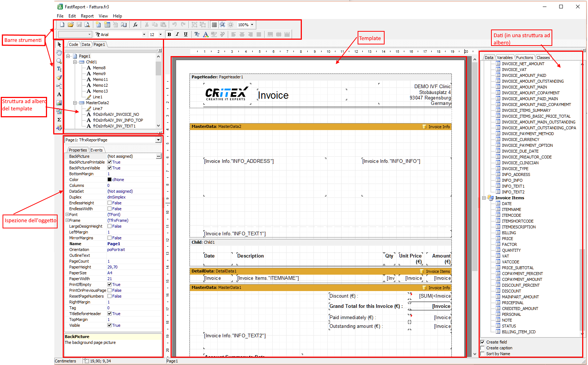This screenshot has height=365, width=588.
Task: Click the text rotation icon
Action: (x=222, y=35)
